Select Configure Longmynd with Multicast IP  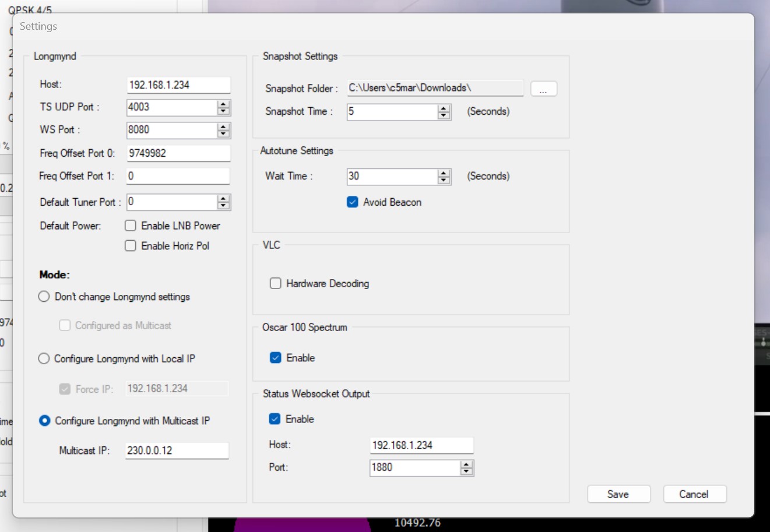coord(44,421)
